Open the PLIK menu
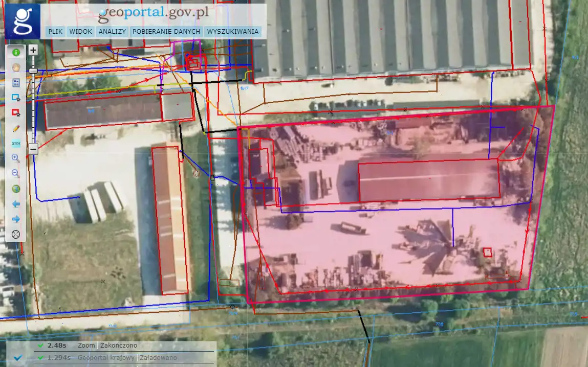This screenshot has width=588, height=367. click(55, 32)
